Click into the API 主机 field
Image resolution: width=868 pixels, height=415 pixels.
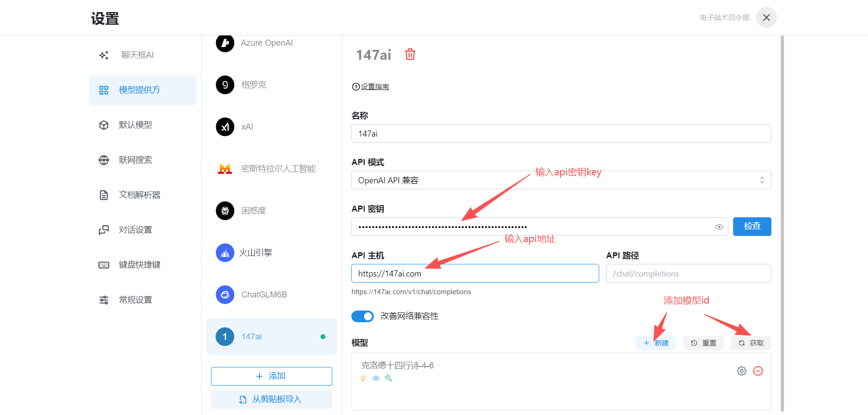[x=475, y=273]
